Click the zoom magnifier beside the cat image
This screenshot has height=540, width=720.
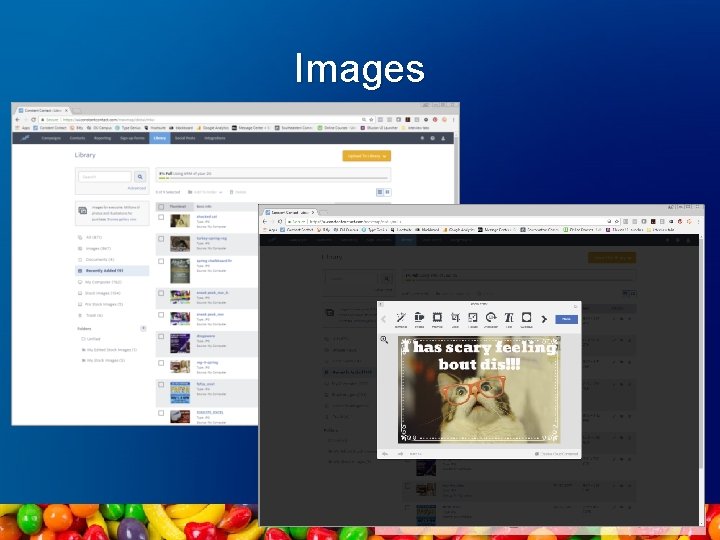pyautogui.click(x=384, y=340)
